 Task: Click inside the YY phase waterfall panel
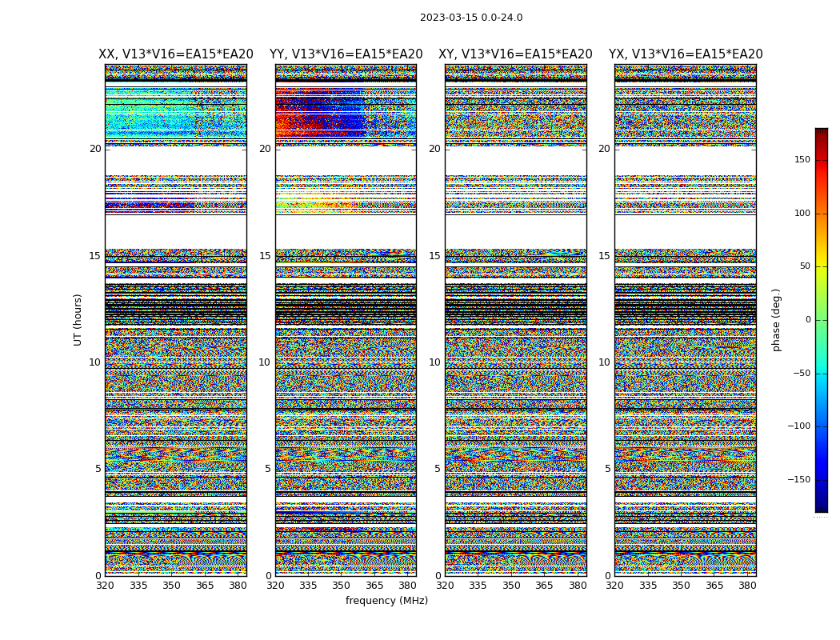pos(346,320)
